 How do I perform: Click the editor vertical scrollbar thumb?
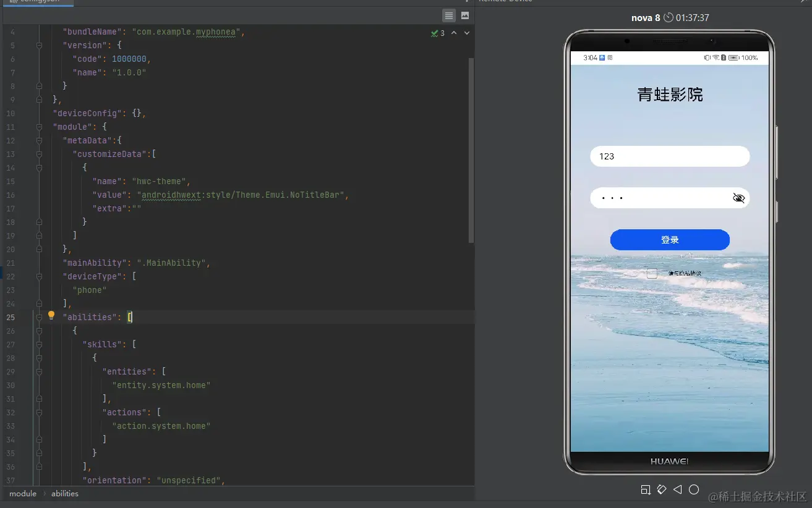point(471,150)
